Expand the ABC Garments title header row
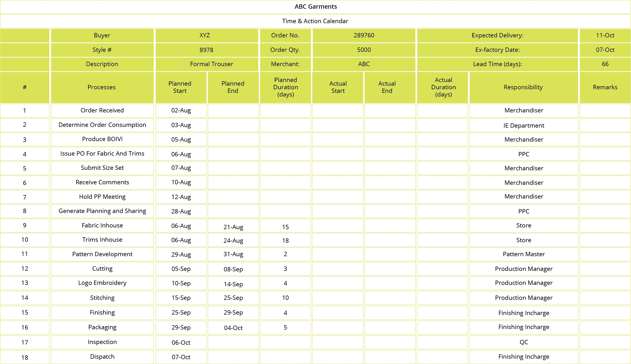 [316, 7]
